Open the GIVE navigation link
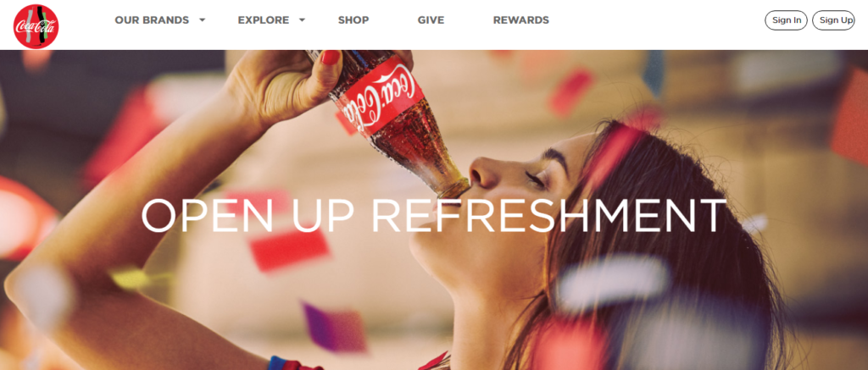 [431, 20]
